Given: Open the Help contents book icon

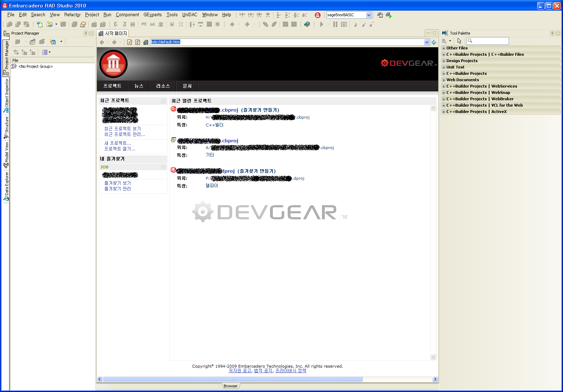Looking at the screenshot, I should (307, 24).
